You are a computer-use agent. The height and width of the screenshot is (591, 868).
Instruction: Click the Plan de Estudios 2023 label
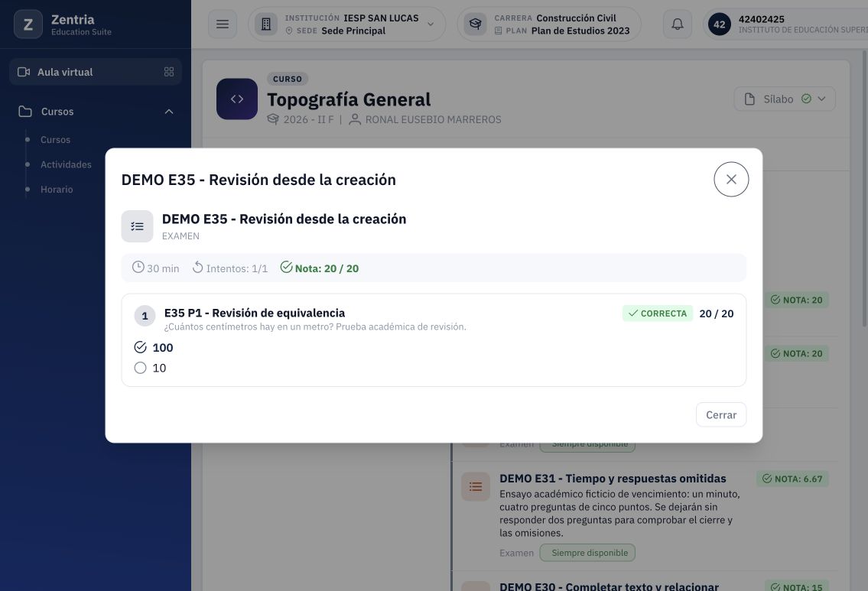click(x=580, y=31)
